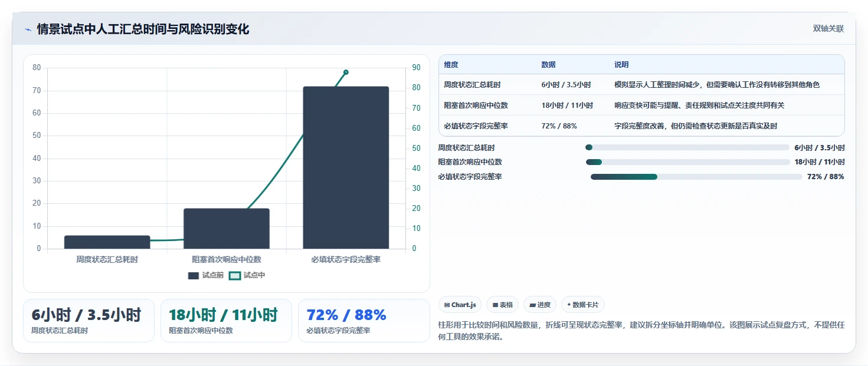Image resolution: width=868 pixels, height=366 pixels.
Task: Click the 进度 tag chip
Action: click(540, 305)
